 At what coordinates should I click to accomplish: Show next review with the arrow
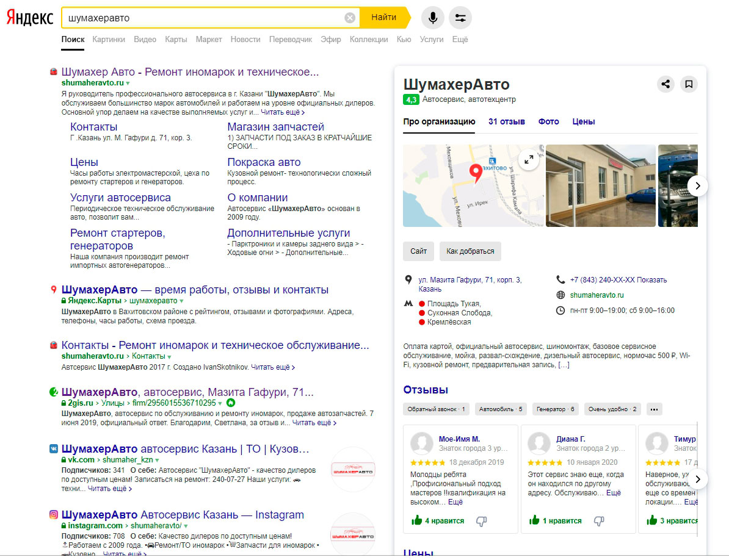coord(697,479)
